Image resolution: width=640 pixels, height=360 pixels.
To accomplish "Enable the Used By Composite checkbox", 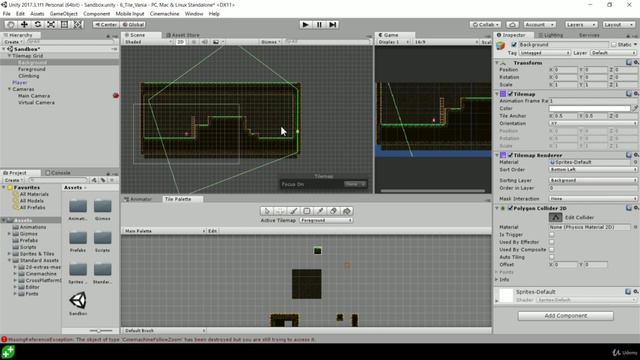I will [551, 249].
